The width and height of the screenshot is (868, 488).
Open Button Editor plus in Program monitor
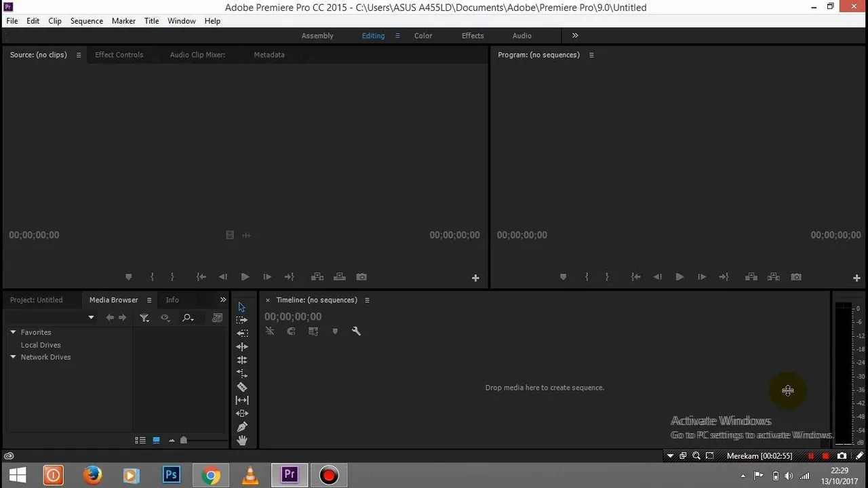coord(856,278)
